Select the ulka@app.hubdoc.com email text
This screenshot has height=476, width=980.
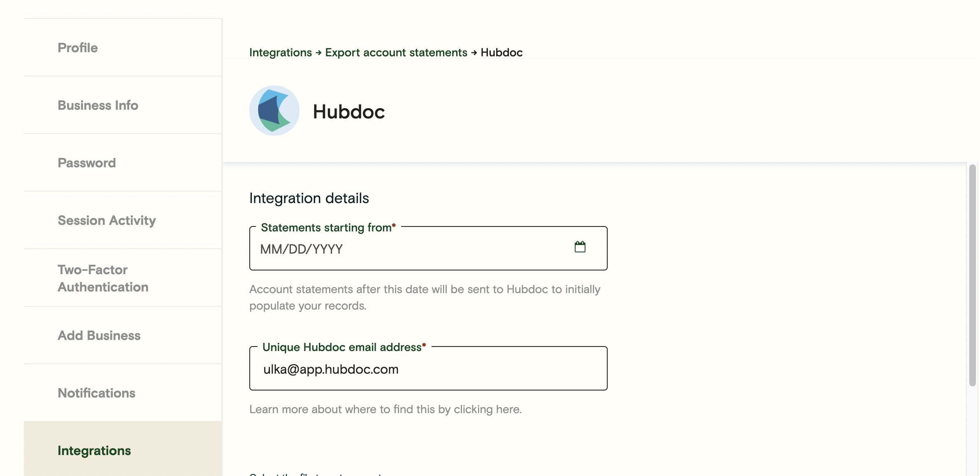tap(332, 369)
